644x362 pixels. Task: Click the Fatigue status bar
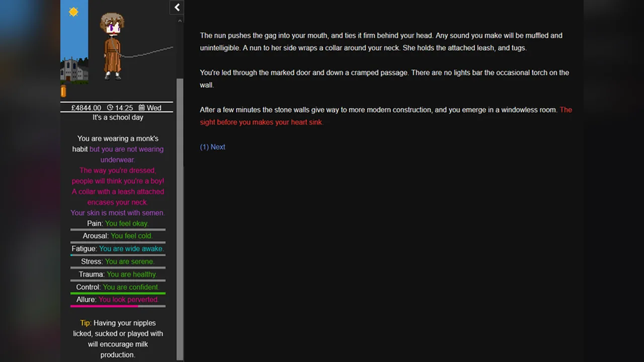pos(118,255)
